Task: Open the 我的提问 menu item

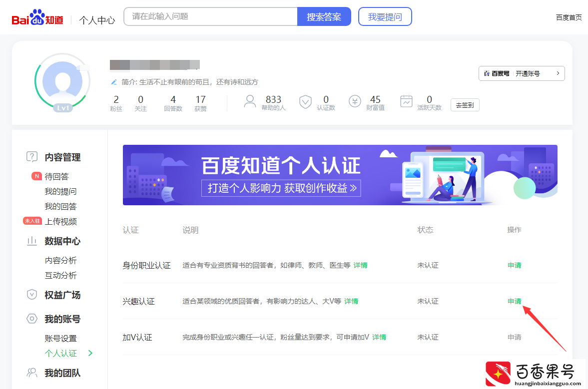Action: pos(61,191)
